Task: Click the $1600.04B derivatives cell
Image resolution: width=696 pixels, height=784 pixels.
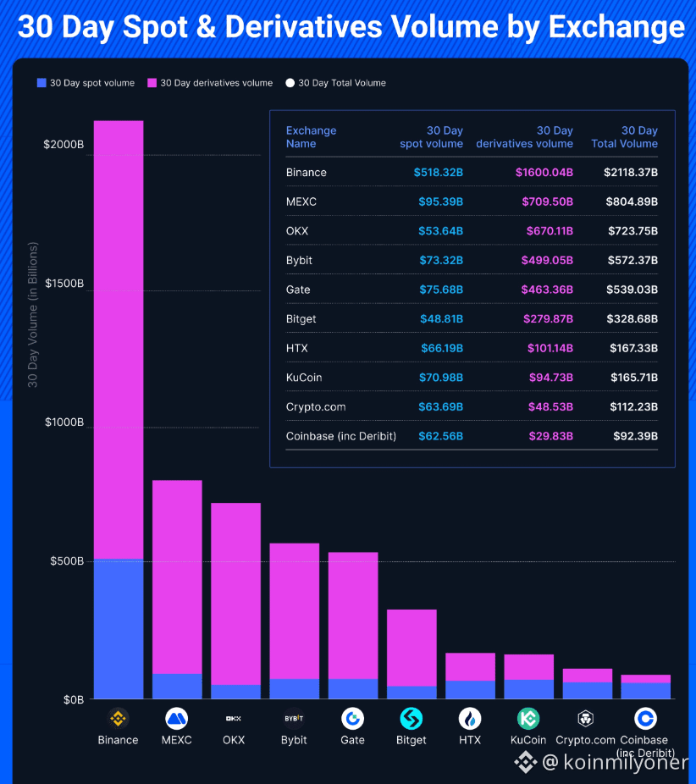Action: click(x=544, y=173)
